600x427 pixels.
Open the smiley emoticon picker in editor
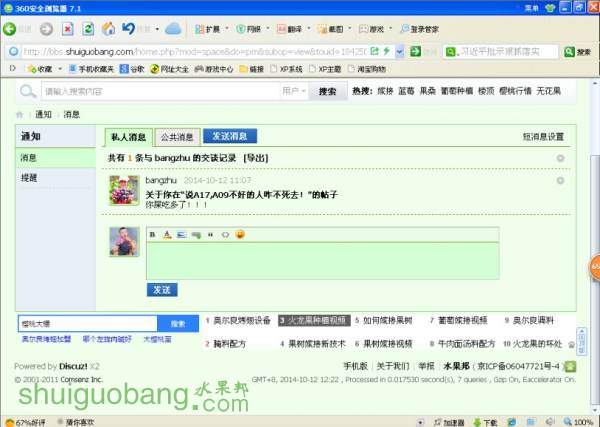[240, 234]
